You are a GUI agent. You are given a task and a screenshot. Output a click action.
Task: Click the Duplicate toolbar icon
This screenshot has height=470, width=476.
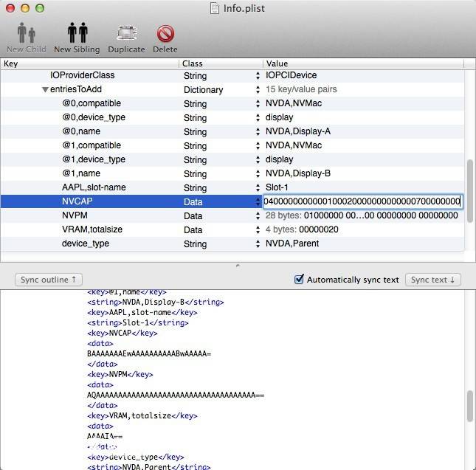[126, 34]
